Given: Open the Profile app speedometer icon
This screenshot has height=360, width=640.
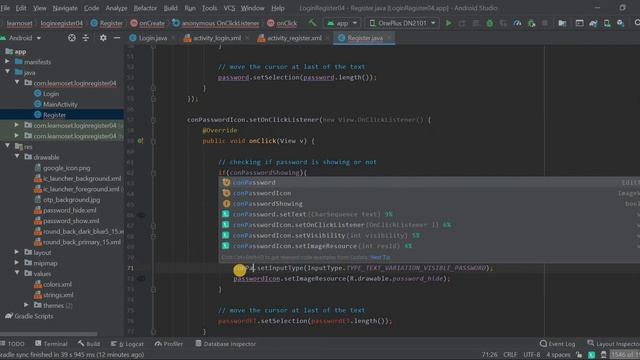Looking at the screenshot, I should (517, 23).
